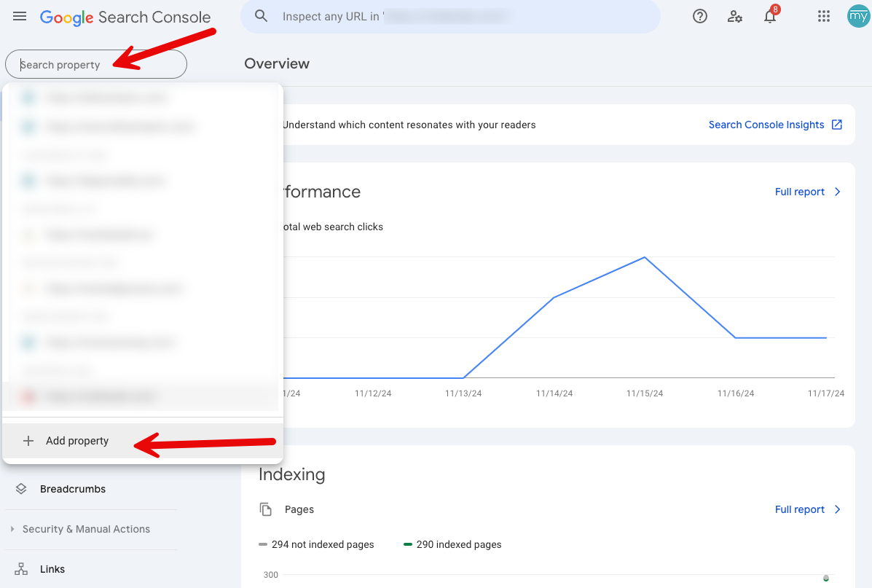Click the 11/12/24 chart date label
Image resolution: width=872 pixels, height=588 pixels.
373,393
